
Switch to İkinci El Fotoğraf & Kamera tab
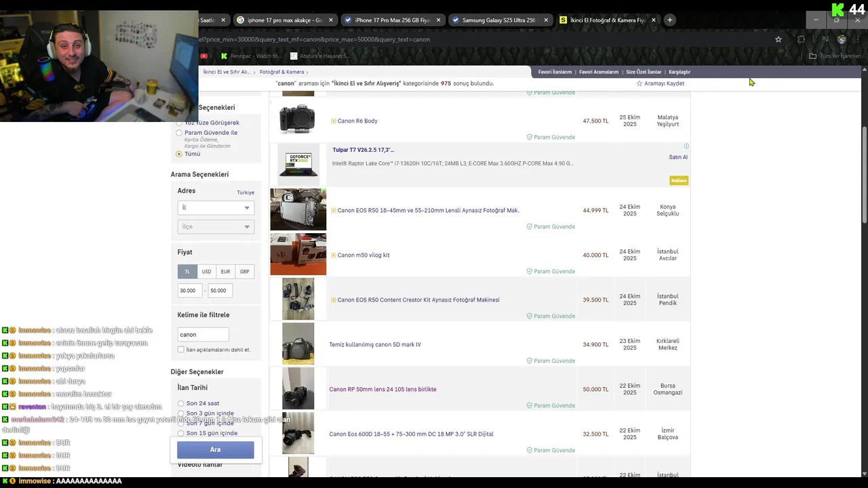tap(608, 20)
